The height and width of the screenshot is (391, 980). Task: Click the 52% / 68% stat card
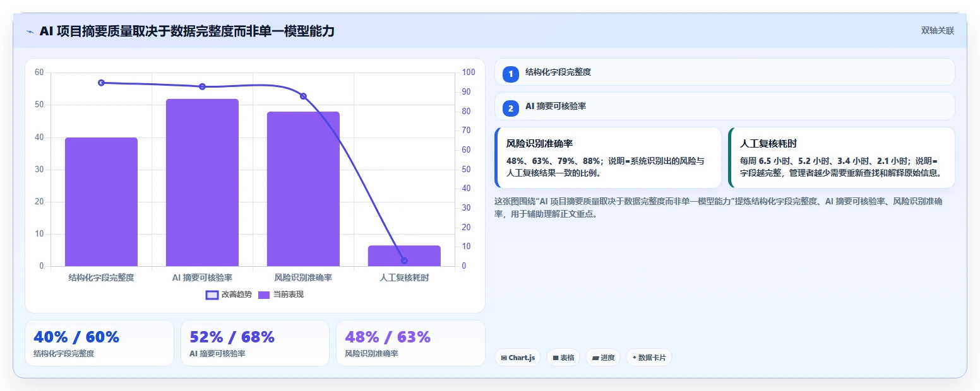[255, 343]
